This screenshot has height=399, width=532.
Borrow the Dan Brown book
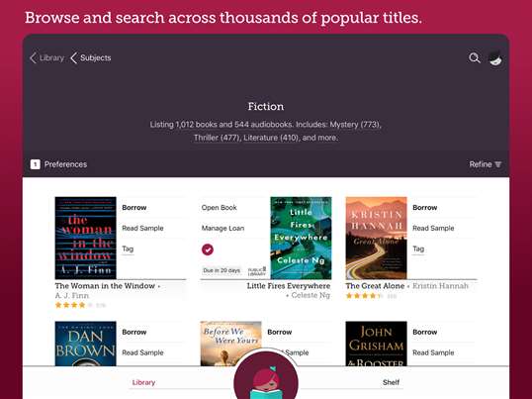tap(134, 332)
